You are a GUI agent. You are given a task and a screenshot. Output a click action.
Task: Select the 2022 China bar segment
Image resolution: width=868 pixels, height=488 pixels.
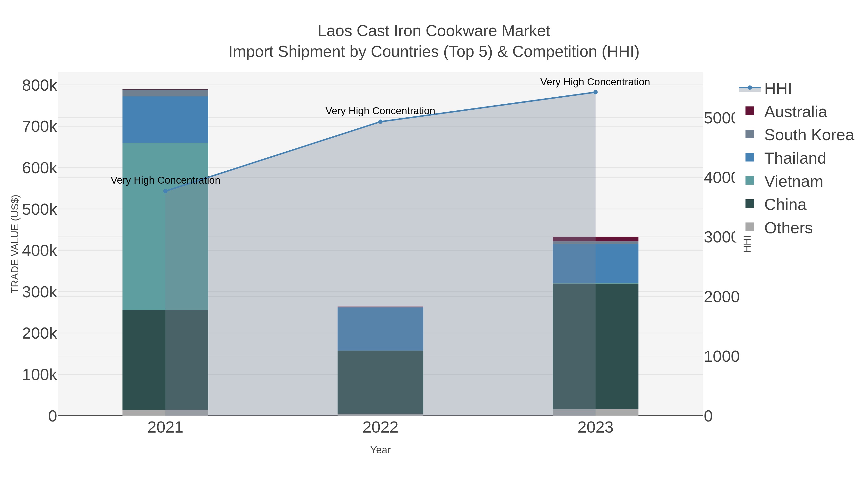point(380,382)
